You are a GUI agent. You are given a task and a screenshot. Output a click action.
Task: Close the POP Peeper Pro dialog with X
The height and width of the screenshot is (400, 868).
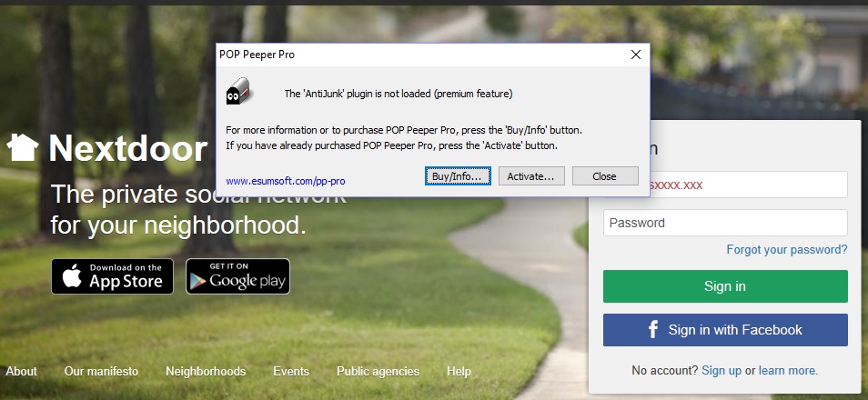635,55
